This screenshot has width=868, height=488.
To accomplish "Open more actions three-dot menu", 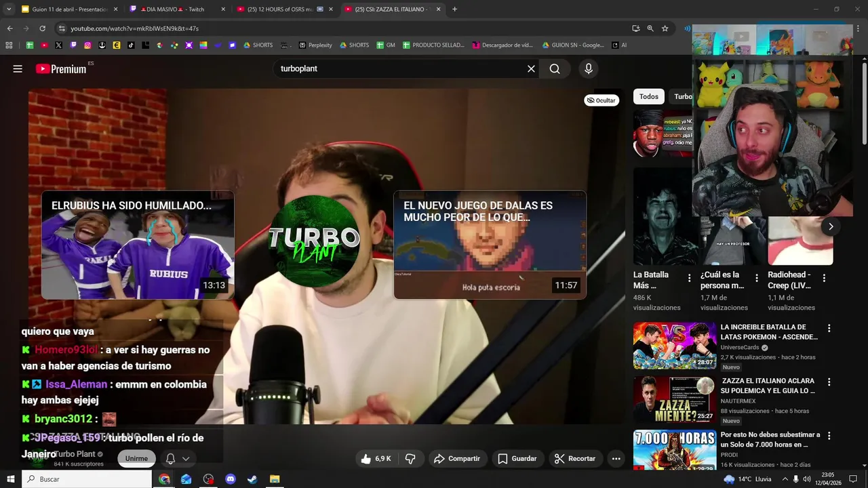I will click(x=616, y=459).
